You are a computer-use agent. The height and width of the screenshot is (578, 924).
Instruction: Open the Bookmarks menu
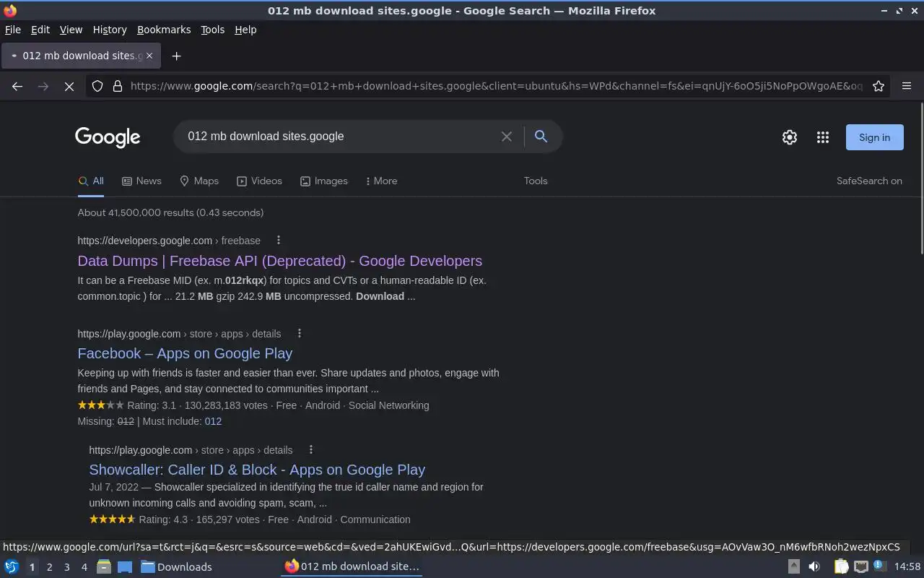pos(164,30)
